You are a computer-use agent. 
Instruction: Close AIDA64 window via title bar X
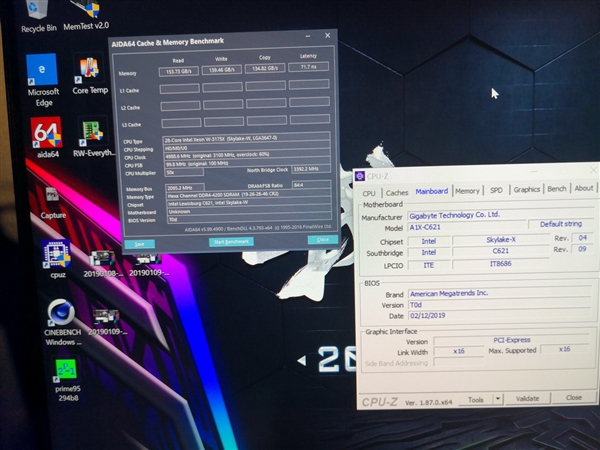(328, 35)
